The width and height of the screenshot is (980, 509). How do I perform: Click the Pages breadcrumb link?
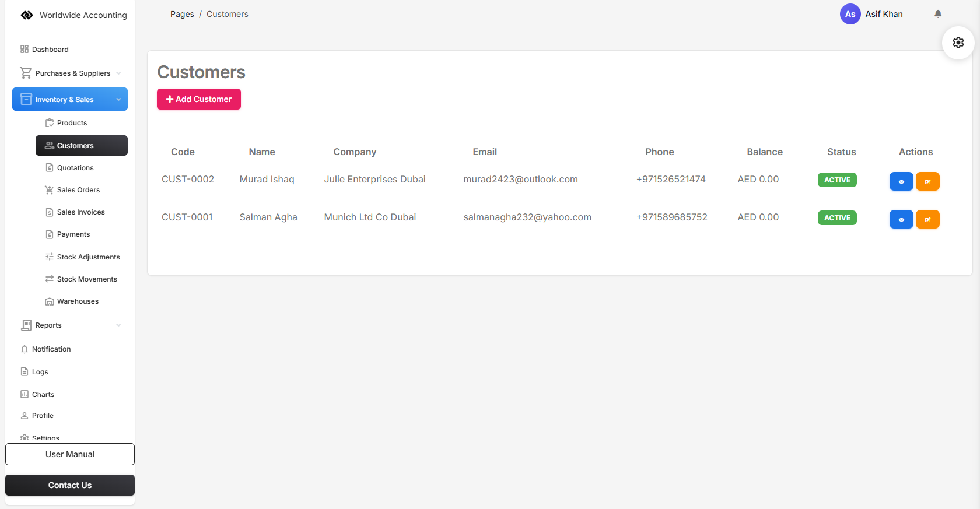[x=182, y=14]
